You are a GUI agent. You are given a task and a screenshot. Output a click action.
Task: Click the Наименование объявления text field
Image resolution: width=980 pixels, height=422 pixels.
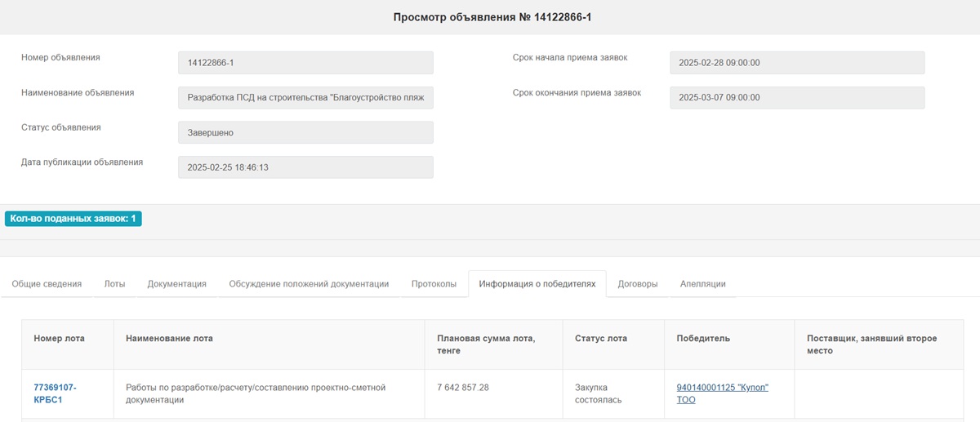coord(305,98)
